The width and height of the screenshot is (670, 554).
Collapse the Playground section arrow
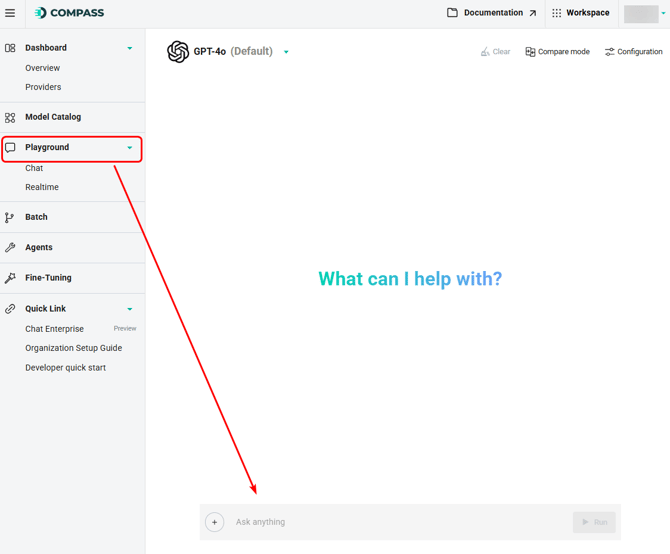click(x=129, y=148)
